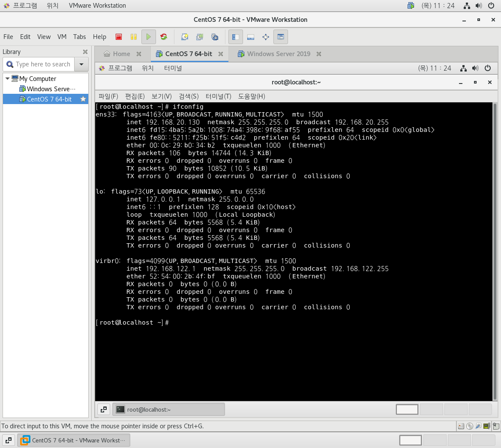Click the library search magnifier icon
The height and width of the screenshot is (448, 501).
(x=10, y=64)
